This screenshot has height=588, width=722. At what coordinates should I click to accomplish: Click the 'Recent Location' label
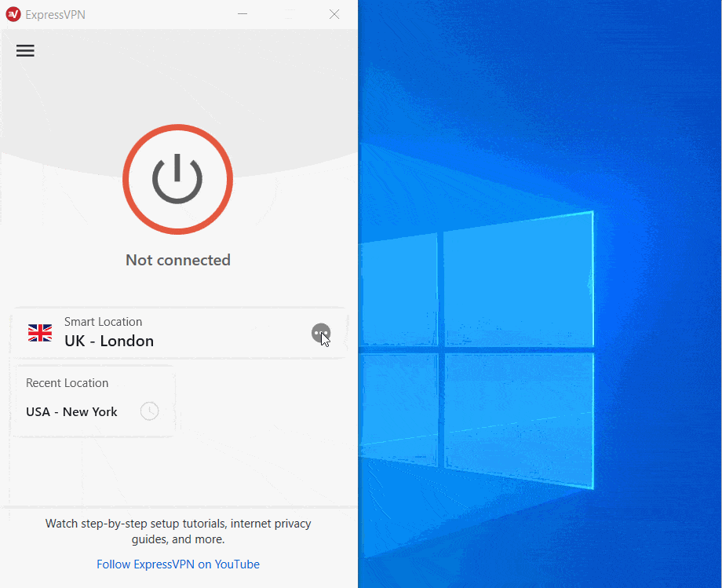tap(67, 382)
